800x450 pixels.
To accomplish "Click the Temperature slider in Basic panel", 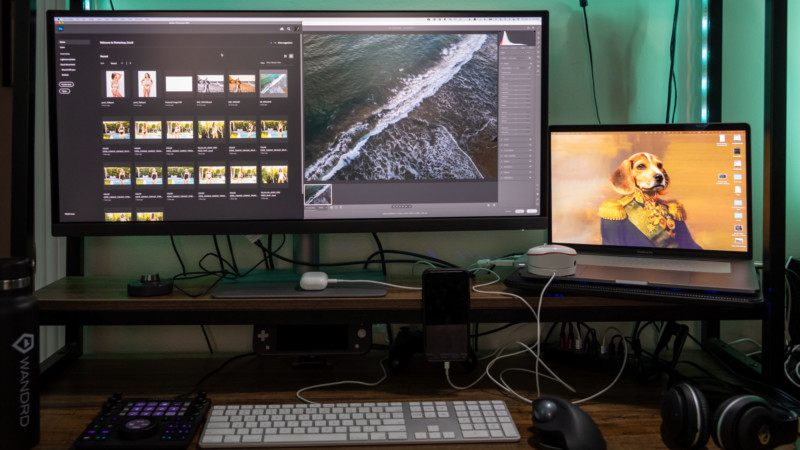I will pos(515,74).
